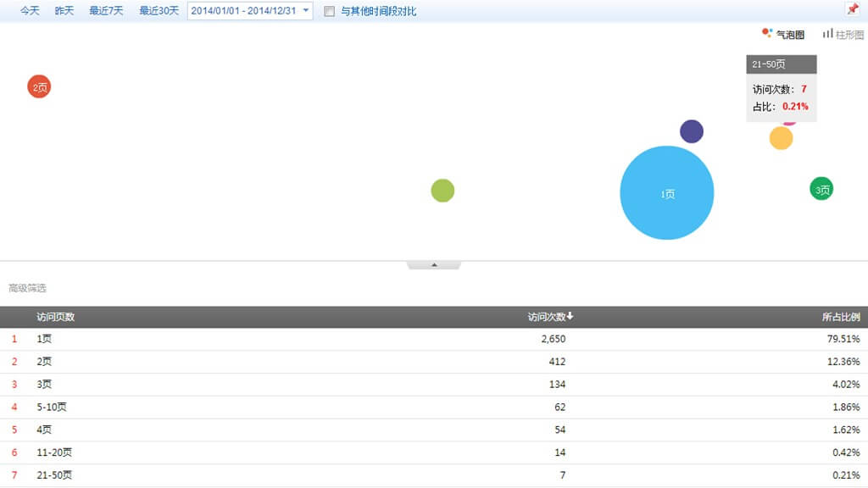Choose the 最近30天 range
This screenshot has width=868, height=488.
coord(159,10)
